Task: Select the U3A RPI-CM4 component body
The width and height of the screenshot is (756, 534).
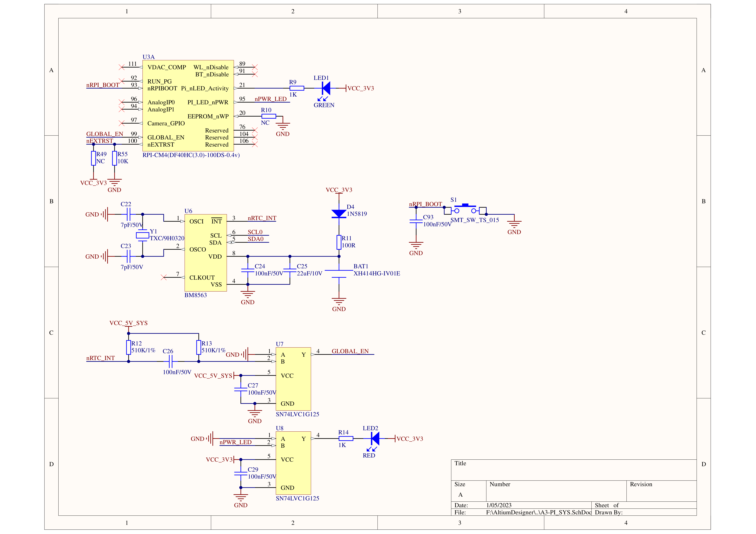Action: click(x=188, y=106)
